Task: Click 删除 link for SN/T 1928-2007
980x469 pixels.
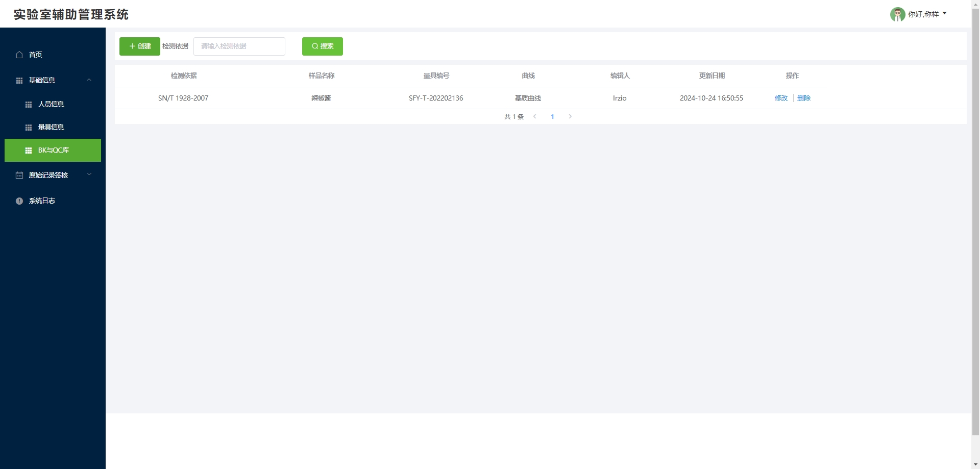Action: 803,98
